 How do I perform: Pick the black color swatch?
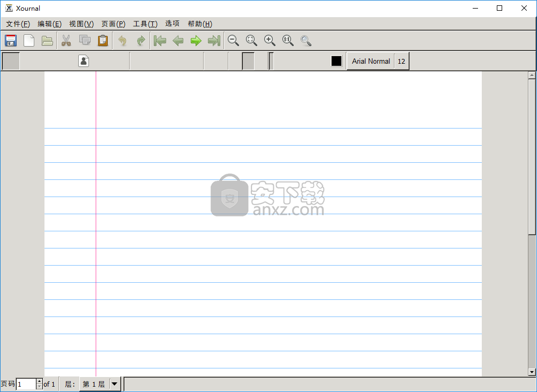point(337,61)
